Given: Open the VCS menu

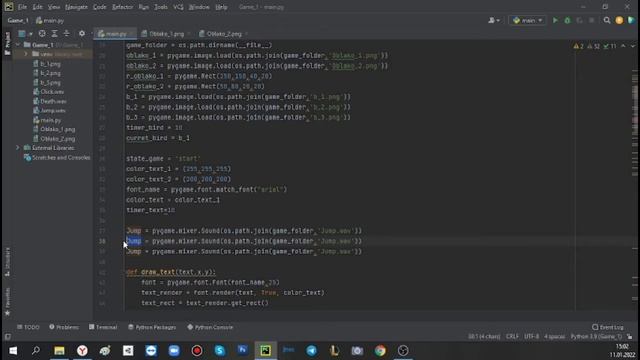Looking at the screenshot, I should click(x=178, y=7).
